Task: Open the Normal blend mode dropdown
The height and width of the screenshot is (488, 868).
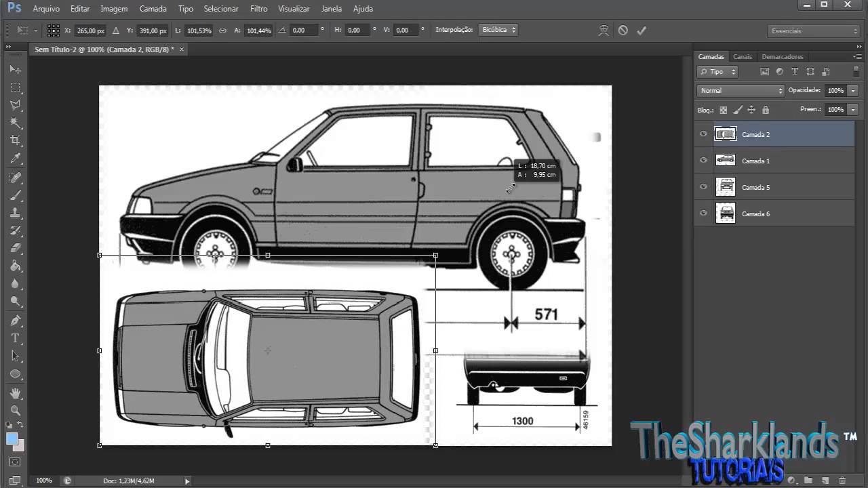Action: click(x=741, y=90)
